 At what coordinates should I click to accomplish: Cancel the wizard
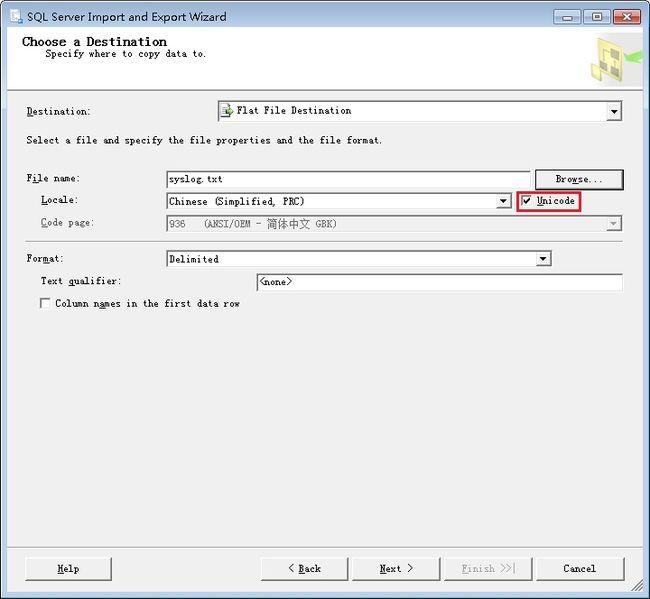click(x=580, y=569)
